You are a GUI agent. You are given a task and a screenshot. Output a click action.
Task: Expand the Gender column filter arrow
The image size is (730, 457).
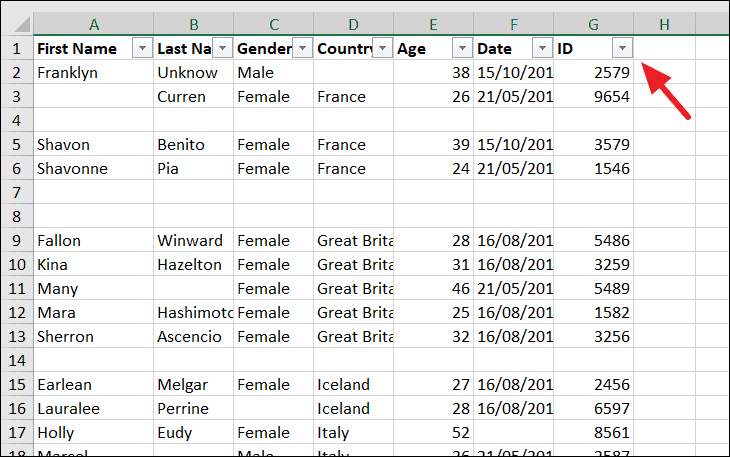click(302, 48)
